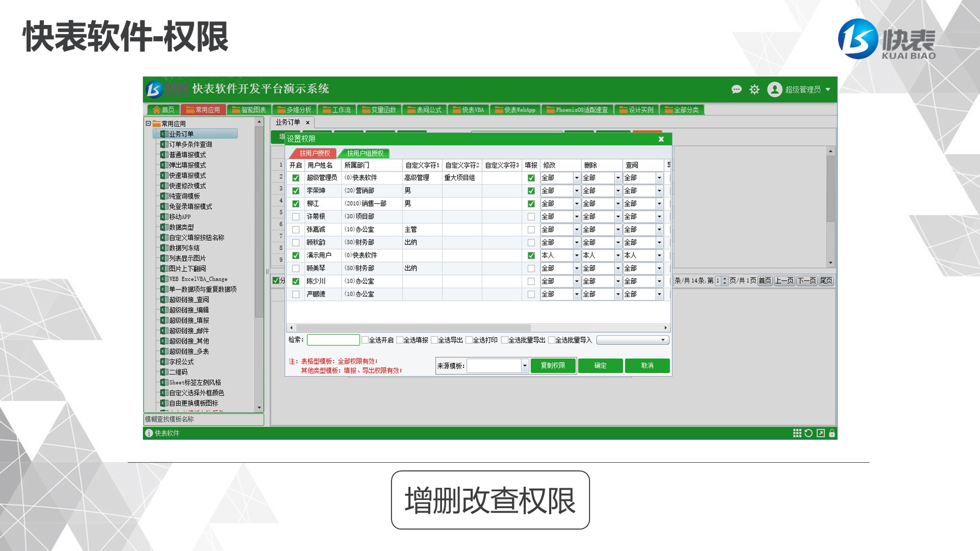This screenshot has width=980, height=551.
Task: Click the refresh icon in the status bar
Action: [x=808, y=433]
